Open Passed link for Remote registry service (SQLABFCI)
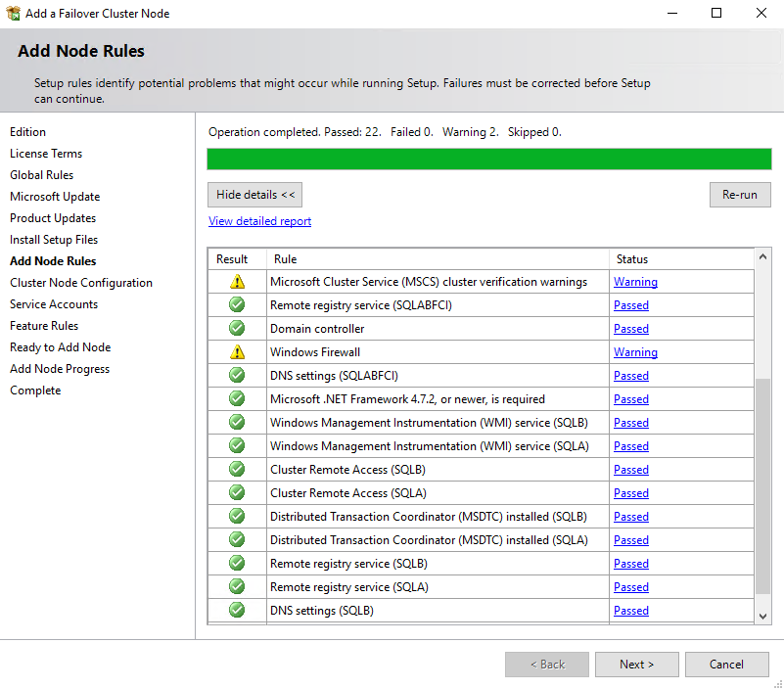 tap(631, 305)
